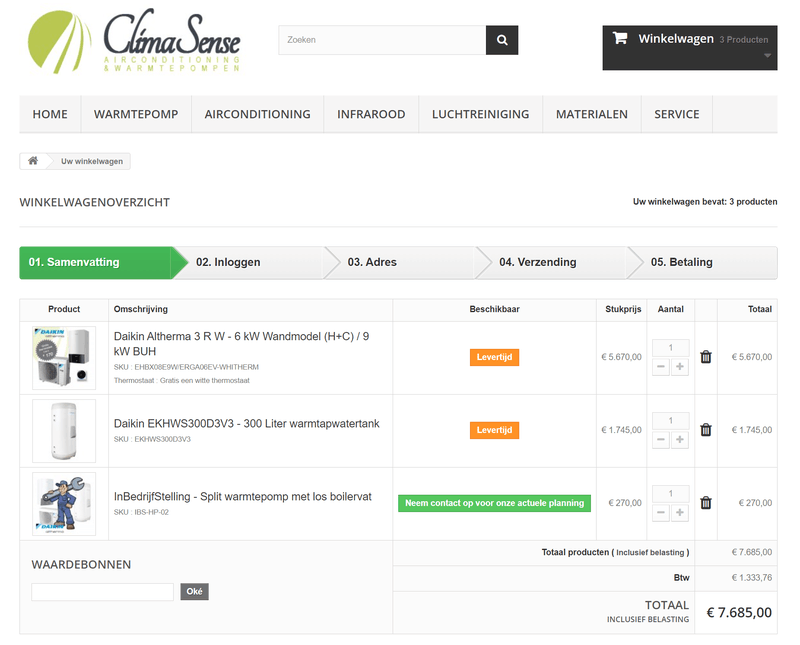This screenshot has width=800, height=645.
Task: Click the Daikin Altherma product thumbnail
Action: 64,358
